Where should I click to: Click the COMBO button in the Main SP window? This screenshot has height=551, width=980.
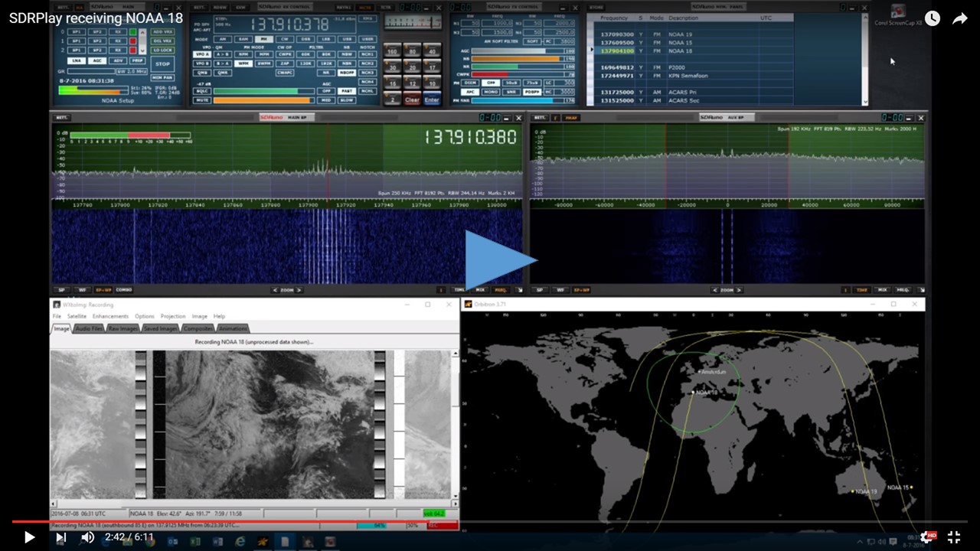123,290
